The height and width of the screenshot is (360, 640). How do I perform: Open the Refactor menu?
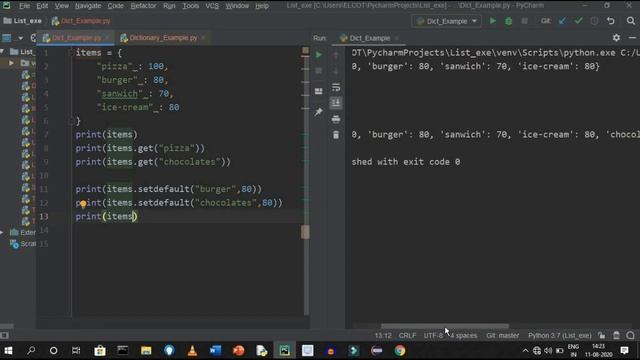(143, 6)
